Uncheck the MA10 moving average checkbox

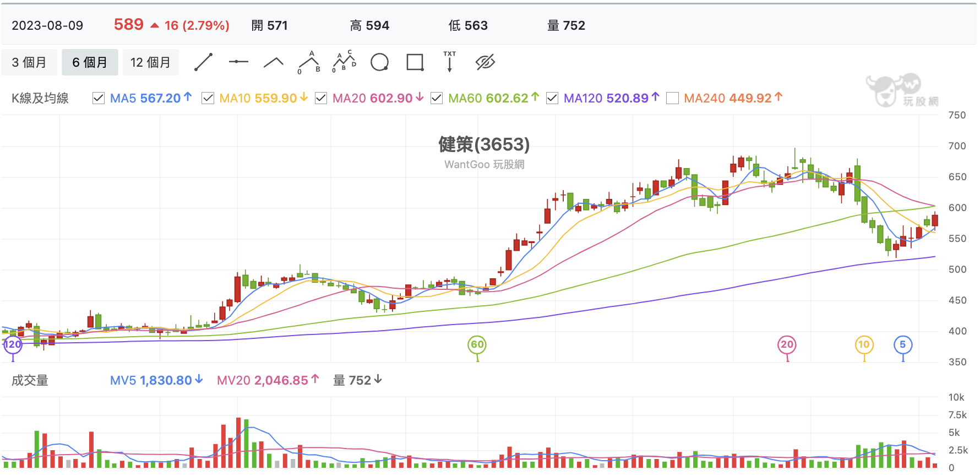[x=208, y=98]
